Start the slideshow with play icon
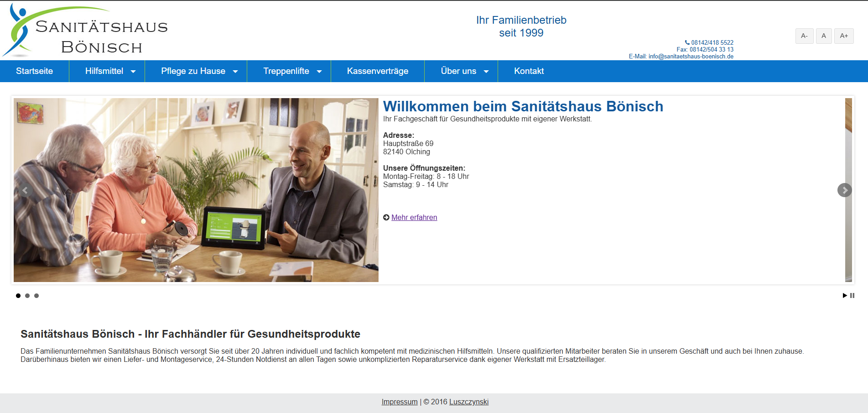The height and width of the screenshot is (413, 868). [x=845, y=296]
